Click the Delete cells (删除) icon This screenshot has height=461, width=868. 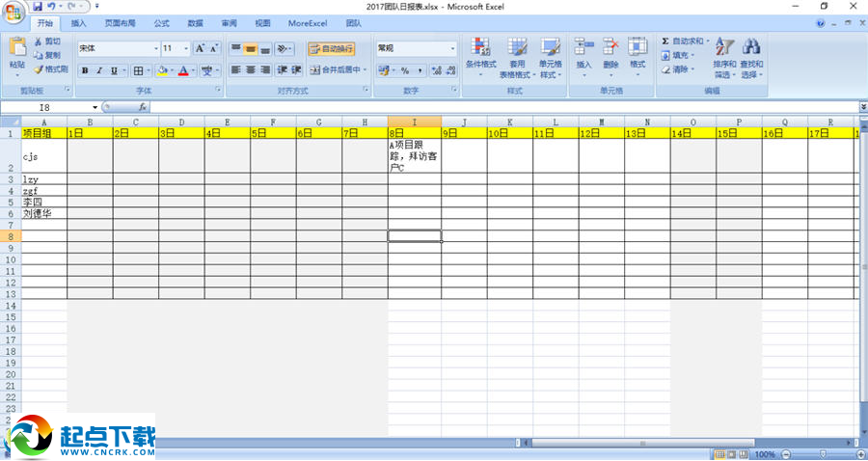(x=611, y=46)
